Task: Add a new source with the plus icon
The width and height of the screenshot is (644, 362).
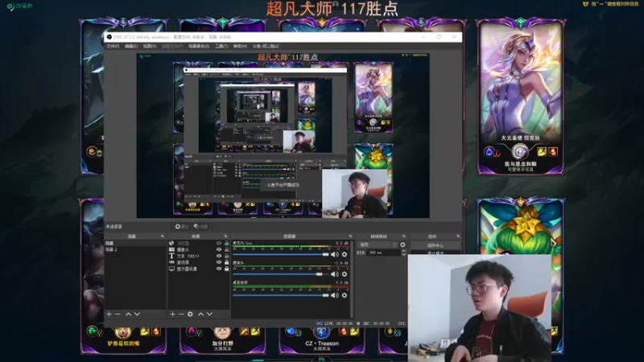Action: [172, 314]
